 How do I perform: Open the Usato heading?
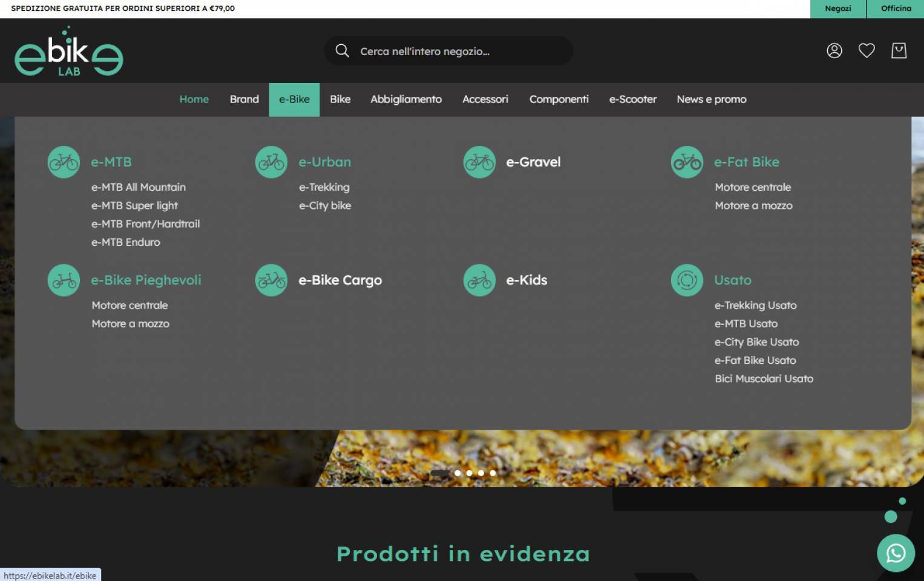(x=733, y=280)
